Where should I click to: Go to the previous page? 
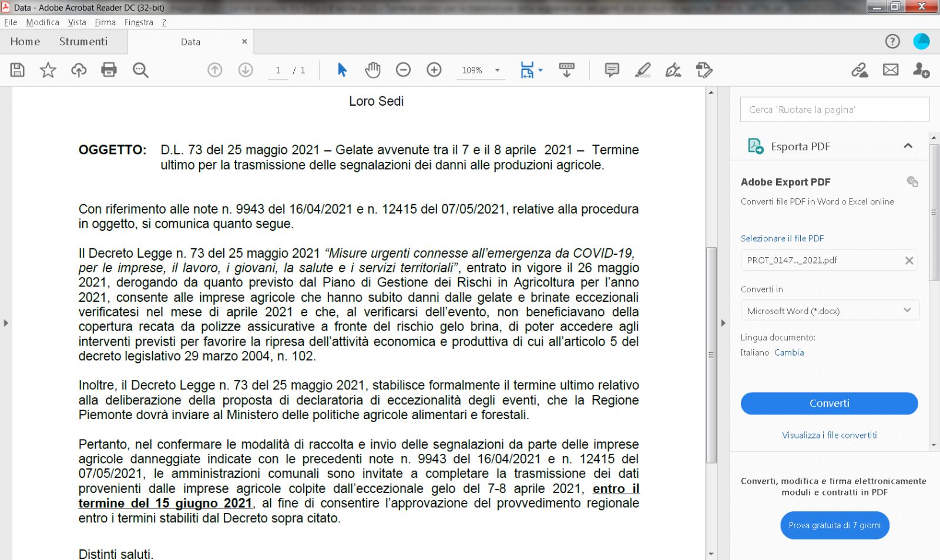coord(215,70)
